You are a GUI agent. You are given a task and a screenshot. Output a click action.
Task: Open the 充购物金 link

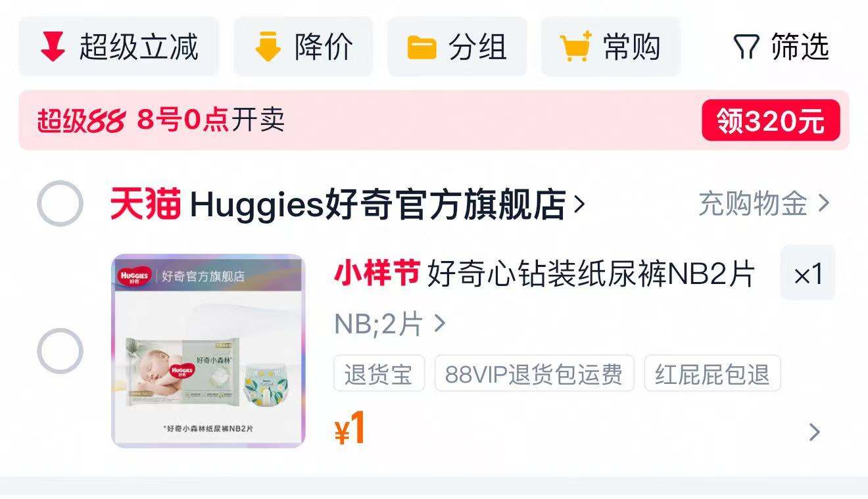click(763, 204)
